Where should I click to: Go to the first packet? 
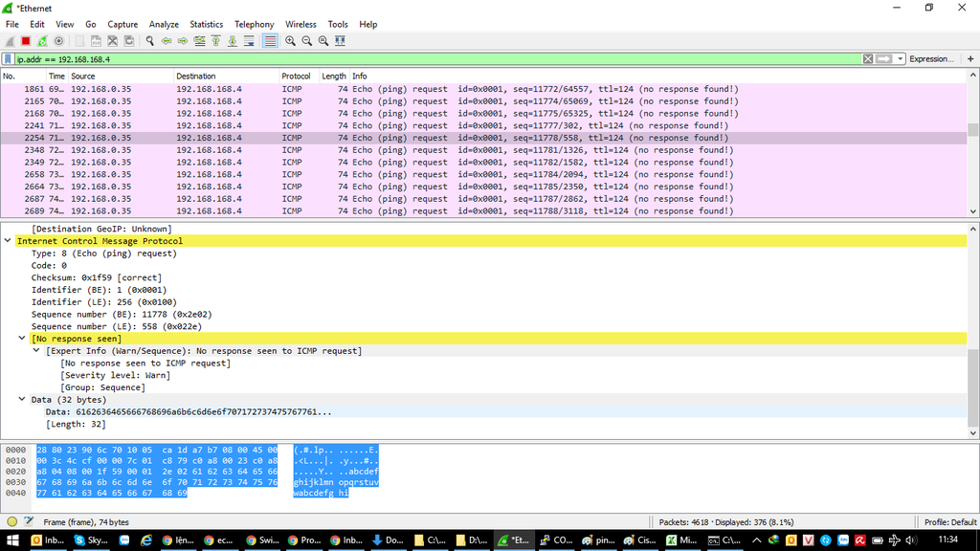click(216, 41)
